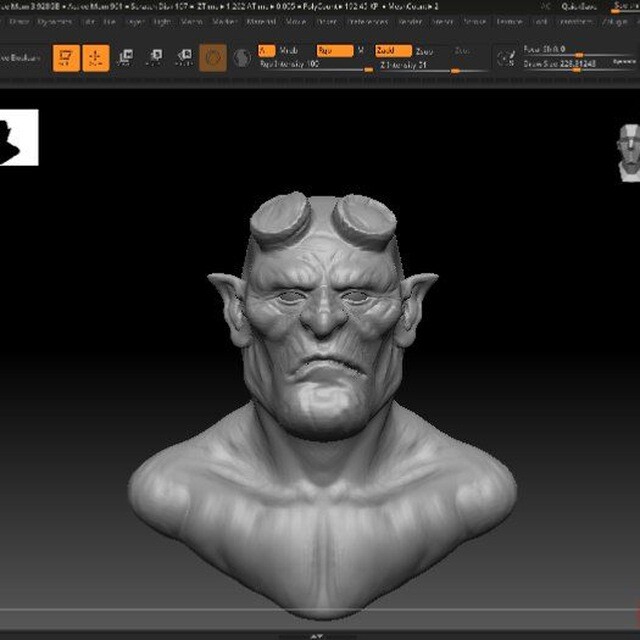640x640 pixels.
Task: Toggle Dynamic draw size button
Action: [624, 62]
